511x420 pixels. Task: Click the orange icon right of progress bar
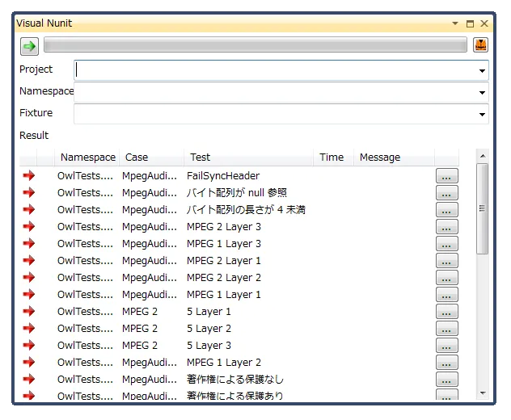coord(480,46)
